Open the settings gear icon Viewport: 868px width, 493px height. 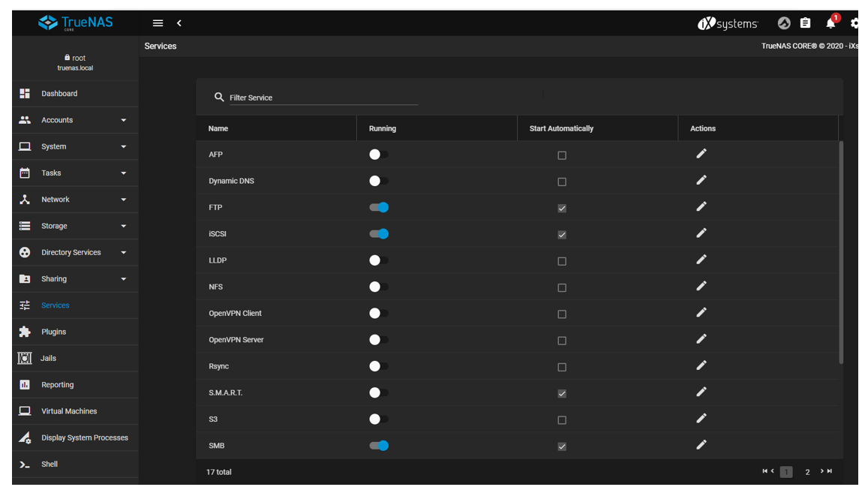point(854,23)
